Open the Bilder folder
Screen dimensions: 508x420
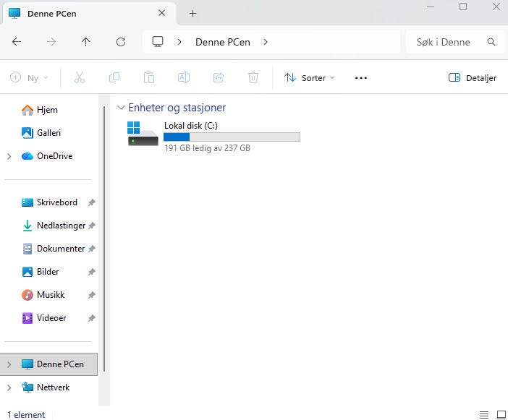point(48,272)
